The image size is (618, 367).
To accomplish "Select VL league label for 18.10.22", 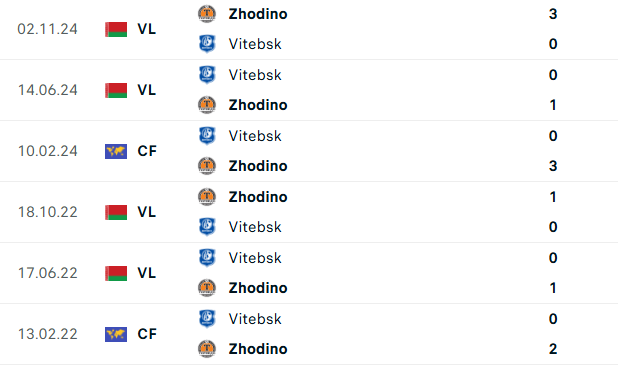I will click(147, 212).
